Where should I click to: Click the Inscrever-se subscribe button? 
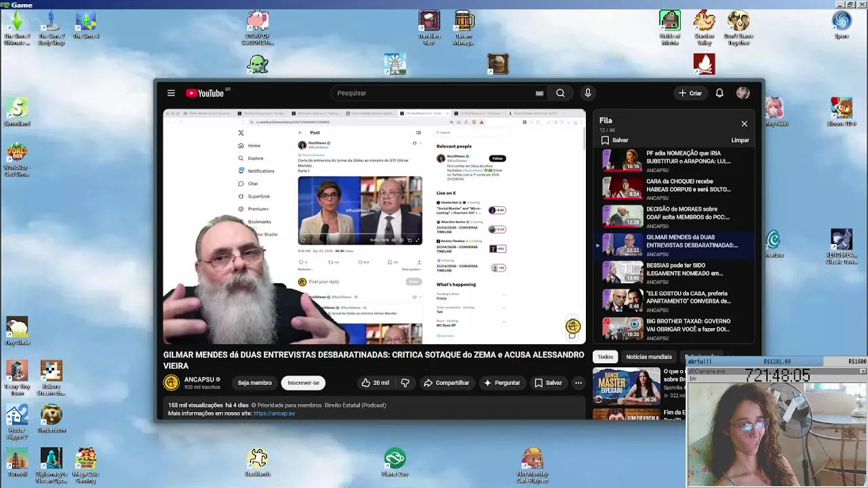303,383
